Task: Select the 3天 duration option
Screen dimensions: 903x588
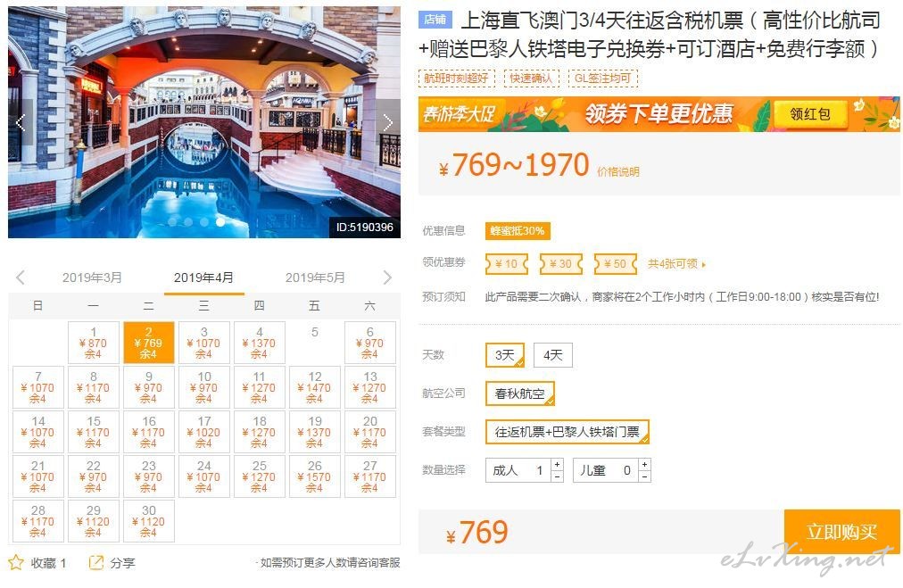Action: (x=505, y=355)
